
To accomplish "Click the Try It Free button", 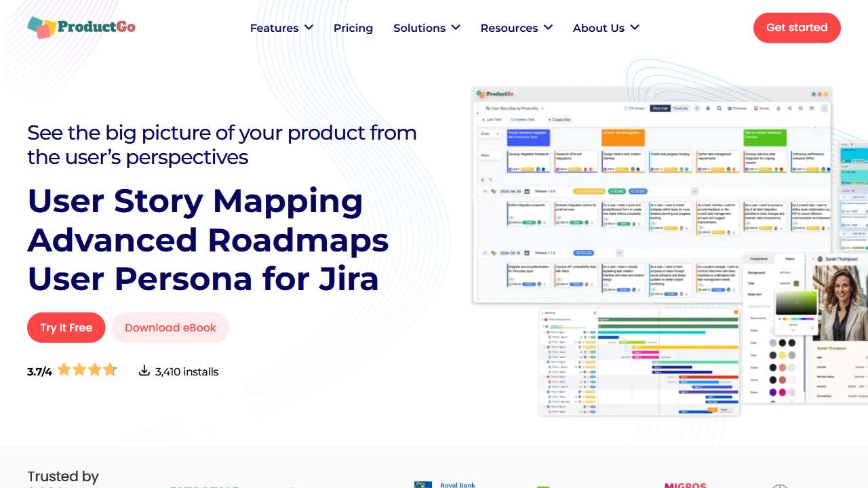I will coord(66,327).
